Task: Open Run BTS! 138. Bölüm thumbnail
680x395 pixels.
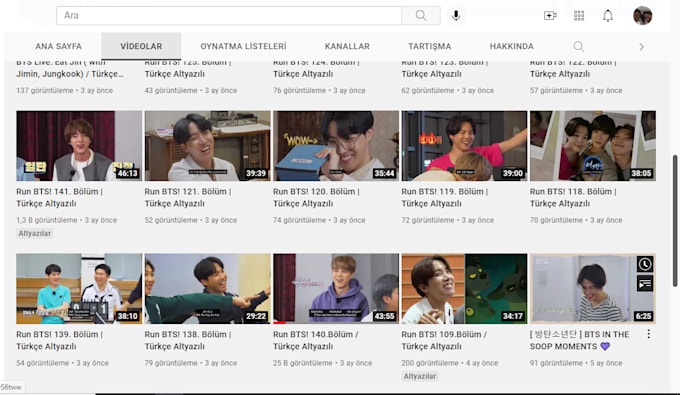Action: tap(207, 289)
